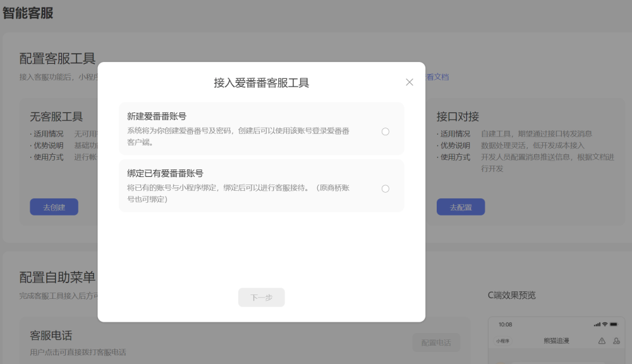Click the 配置客服工具 section title
Viewport: 632px width, 364px height.
tap(58, 58)
